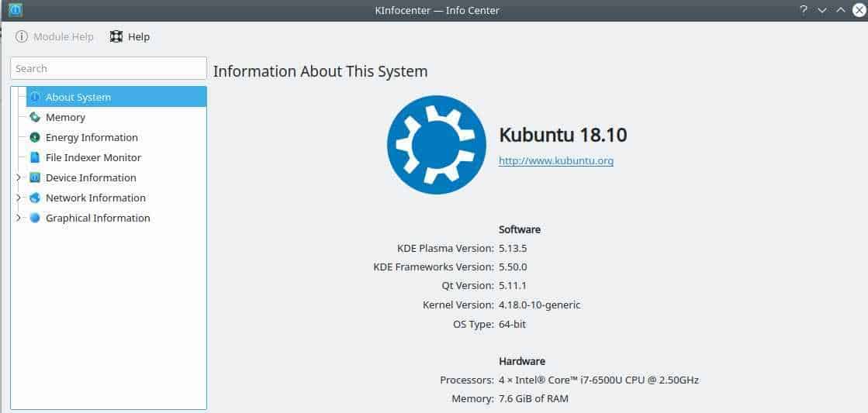
Task: Click the Information About This System heading
Action: pos(320,71)
